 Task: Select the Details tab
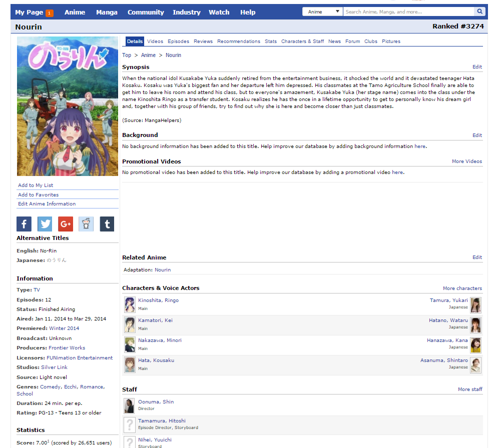click(135, 41)
